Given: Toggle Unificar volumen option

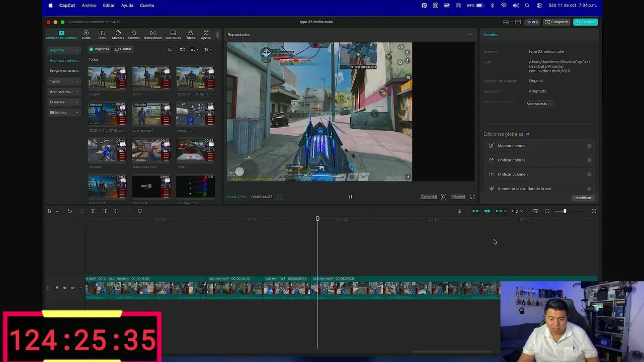Looking at the screenshot, I should (589, 174).
